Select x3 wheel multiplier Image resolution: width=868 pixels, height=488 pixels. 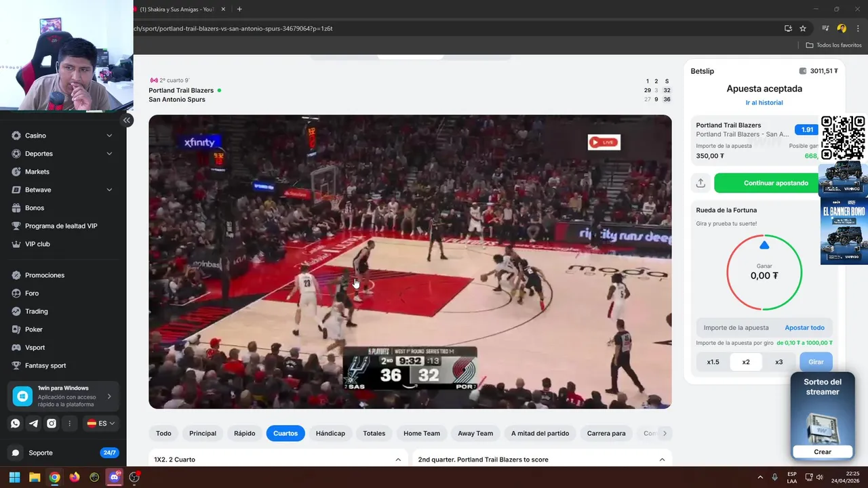point(779,362)
